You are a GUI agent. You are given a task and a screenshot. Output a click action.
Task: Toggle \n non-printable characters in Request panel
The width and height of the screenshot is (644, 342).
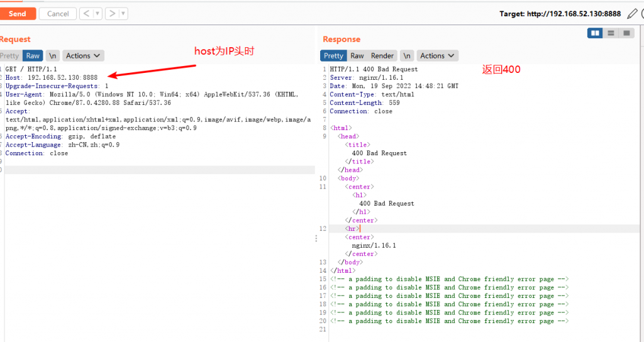[x=53, y=56]
